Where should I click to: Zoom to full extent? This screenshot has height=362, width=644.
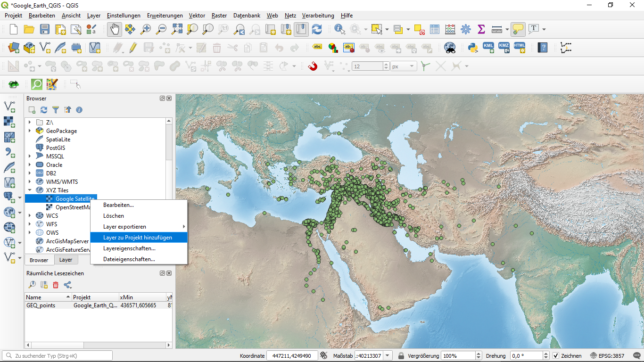pos(177,29)
